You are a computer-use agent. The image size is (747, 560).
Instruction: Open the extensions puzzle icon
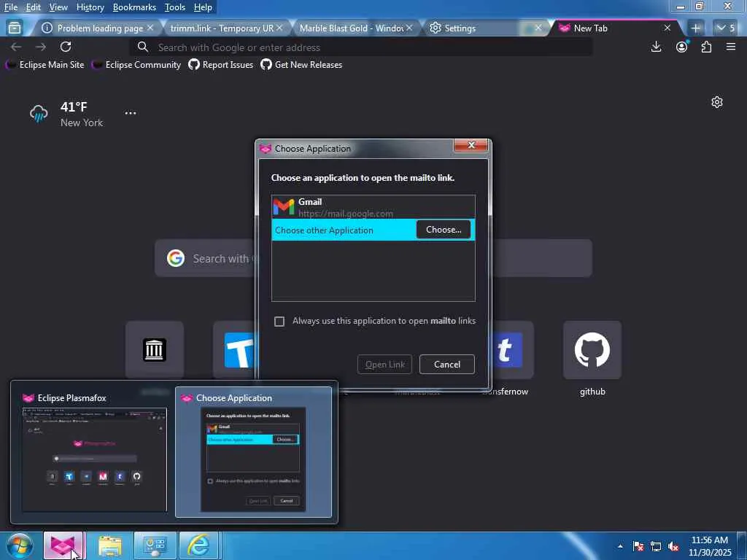click(x=706, y=47)
